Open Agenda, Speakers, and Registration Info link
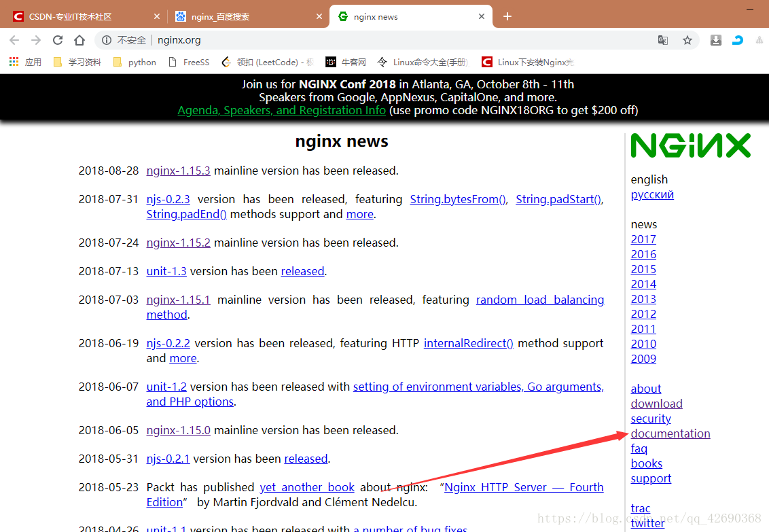The width and height of the screenshot is (769, 532). 281,110
